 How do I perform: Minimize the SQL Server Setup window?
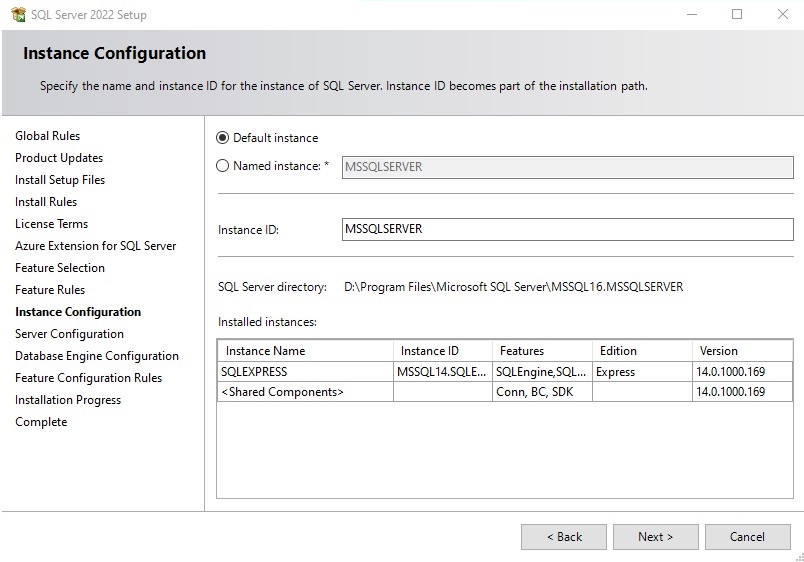[x=690, y=15]
